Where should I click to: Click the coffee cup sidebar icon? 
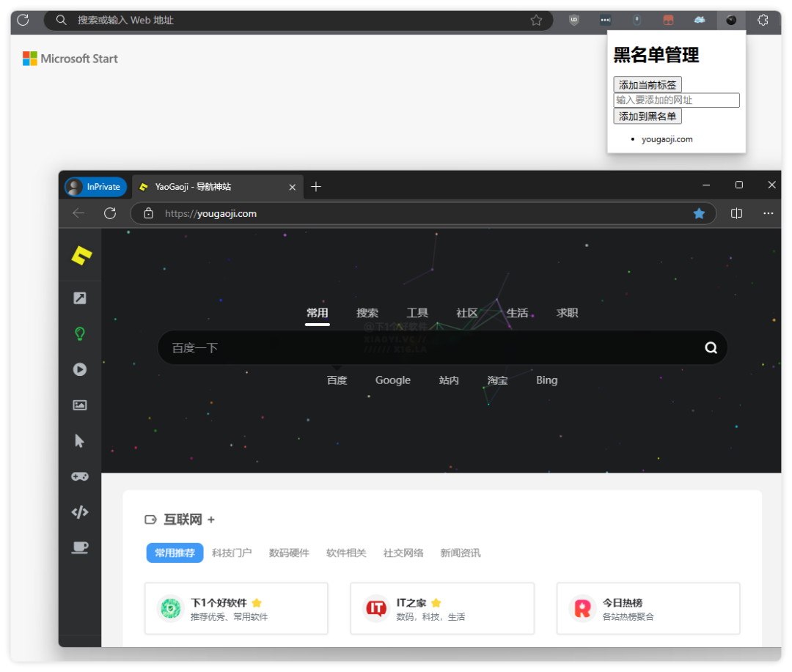click(80, 547)
